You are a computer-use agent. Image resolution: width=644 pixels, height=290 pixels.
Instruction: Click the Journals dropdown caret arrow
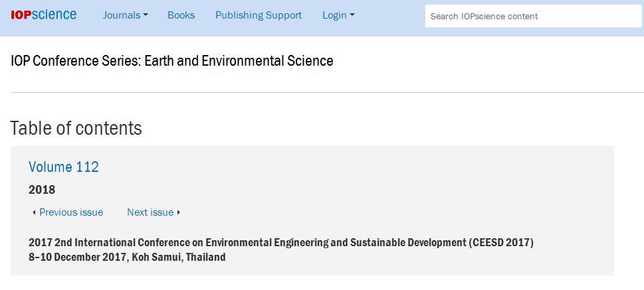[146, 15]
